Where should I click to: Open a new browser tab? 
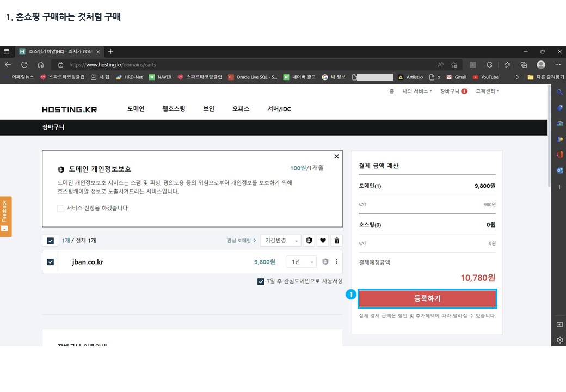[111, 52]
